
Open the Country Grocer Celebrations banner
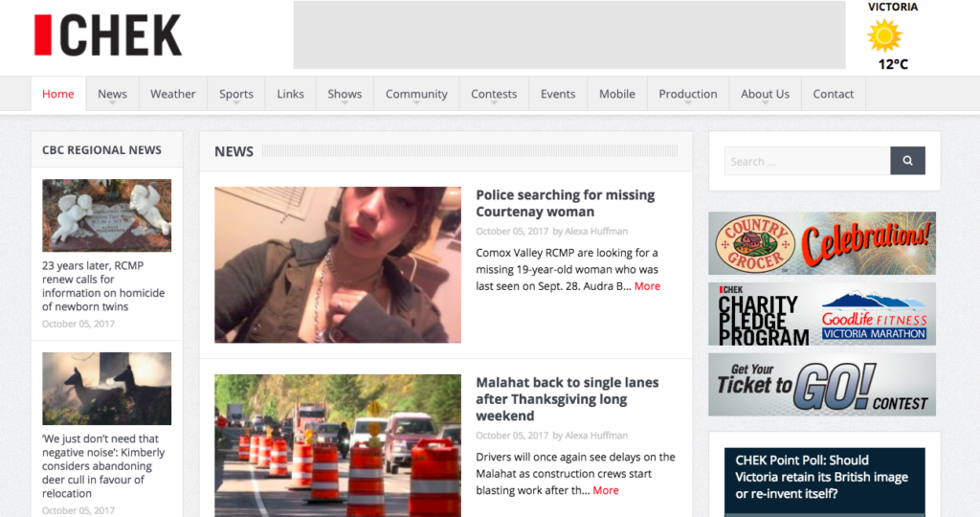click(821, 243)
